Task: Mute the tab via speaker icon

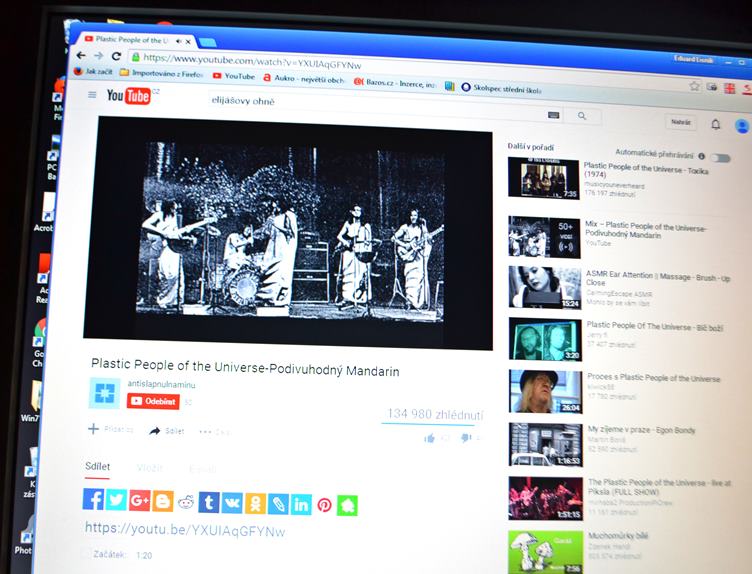Action: [178, 41]
